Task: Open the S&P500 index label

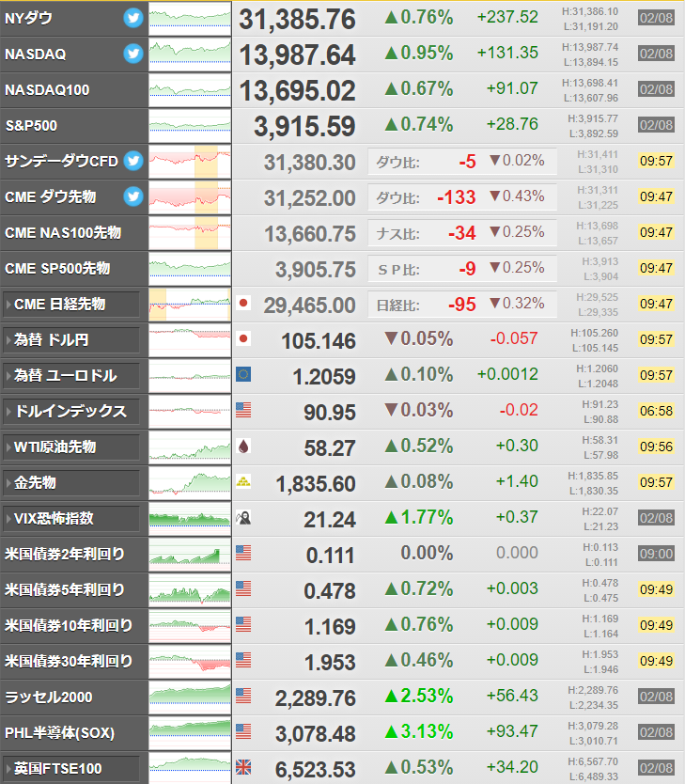Action: point(31,126)
